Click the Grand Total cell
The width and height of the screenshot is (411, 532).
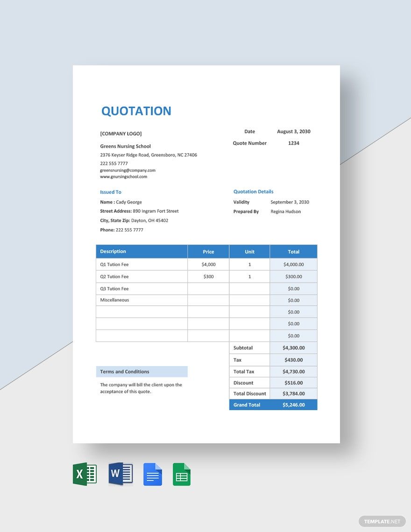pyautogui.click(x=247, y=405)
